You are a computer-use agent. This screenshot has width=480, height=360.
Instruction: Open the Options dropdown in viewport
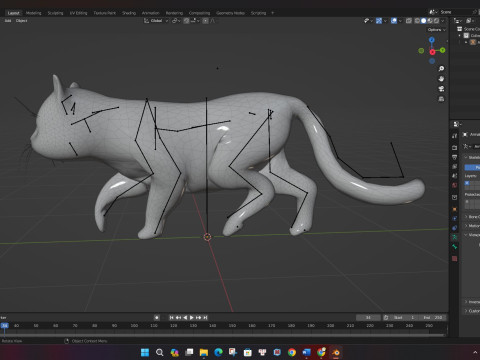click(436, 30)
